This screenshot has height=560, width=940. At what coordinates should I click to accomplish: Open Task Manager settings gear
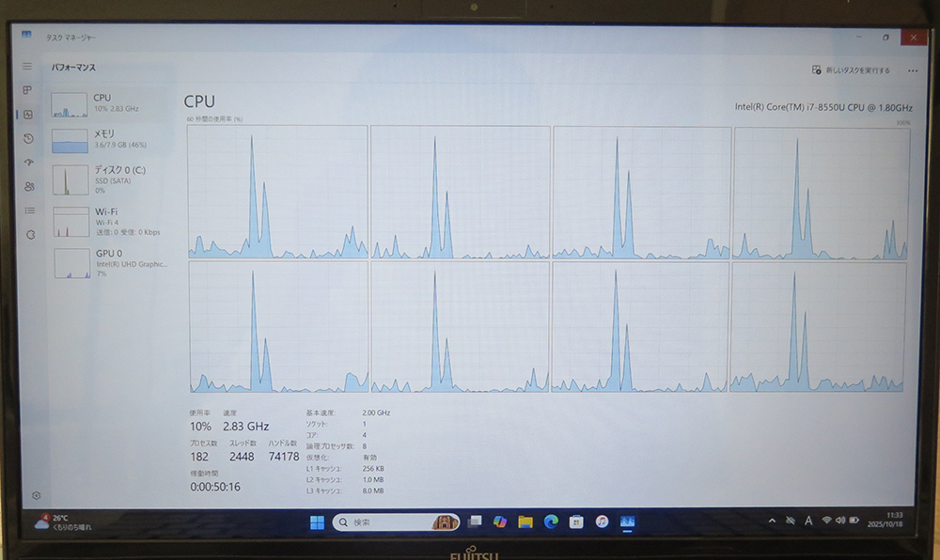pyautogui.click(x=37, y=495)
